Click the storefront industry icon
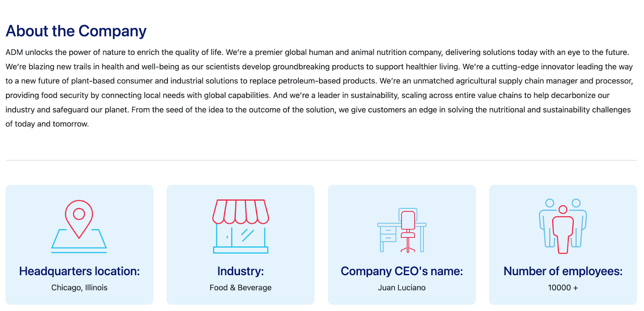 [241, 226]
